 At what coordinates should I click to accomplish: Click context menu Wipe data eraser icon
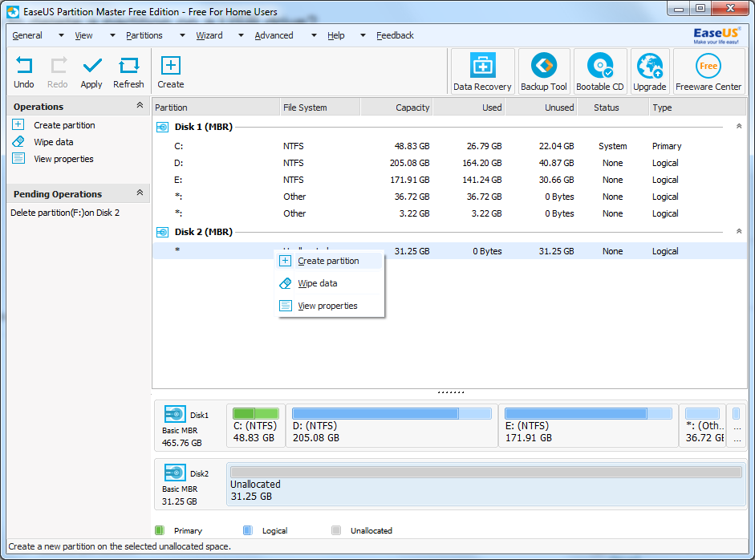tap(285, 283)
